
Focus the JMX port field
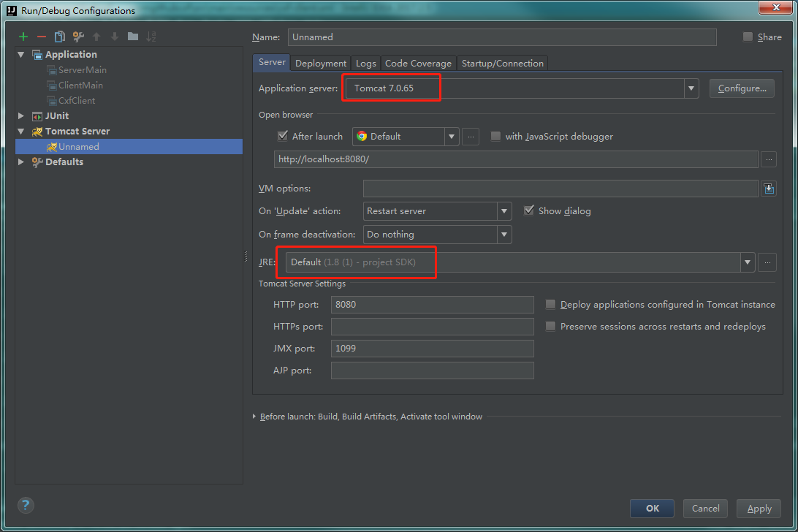432,349
